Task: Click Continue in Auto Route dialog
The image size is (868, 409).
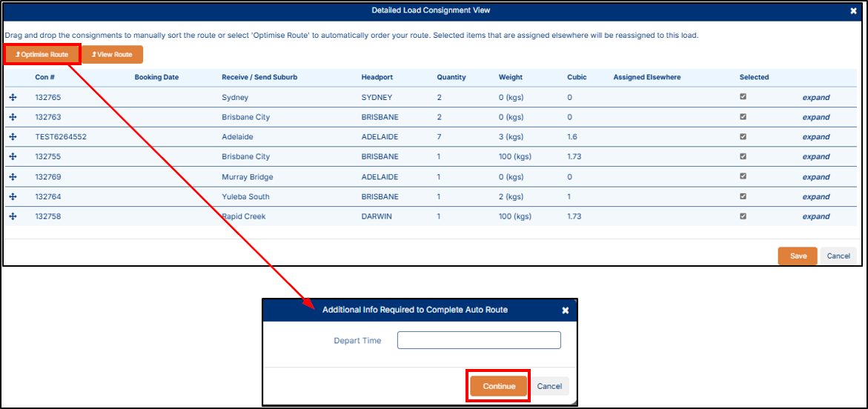Action: coord(499,386)
